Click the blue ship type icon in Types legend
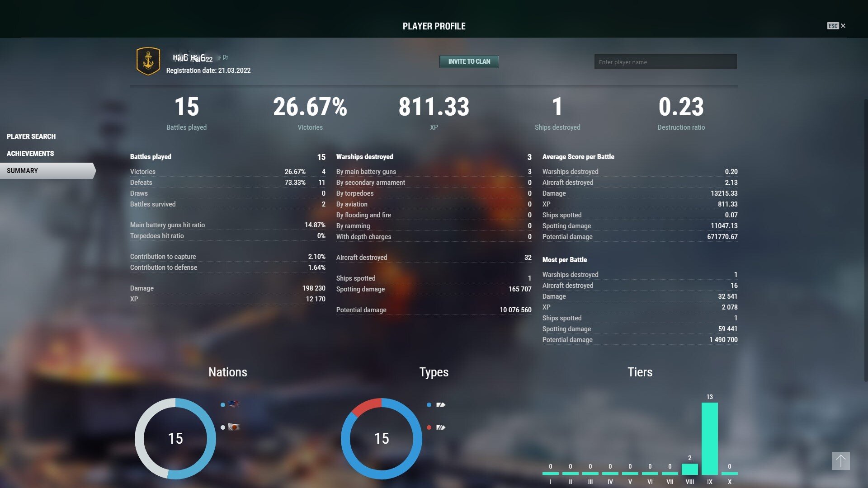The height and width of the screenshot is (488, 868). [440, 405]
